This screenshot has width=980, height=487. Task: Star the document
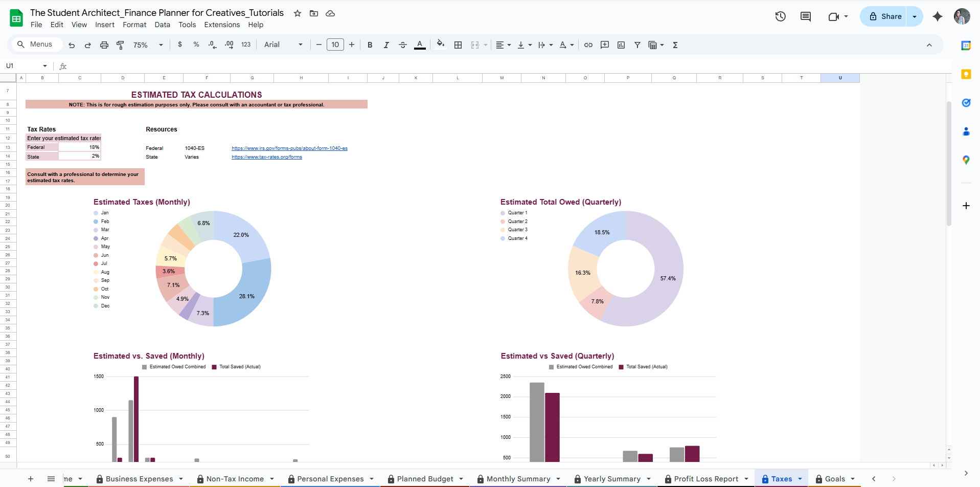click(298, 13)
